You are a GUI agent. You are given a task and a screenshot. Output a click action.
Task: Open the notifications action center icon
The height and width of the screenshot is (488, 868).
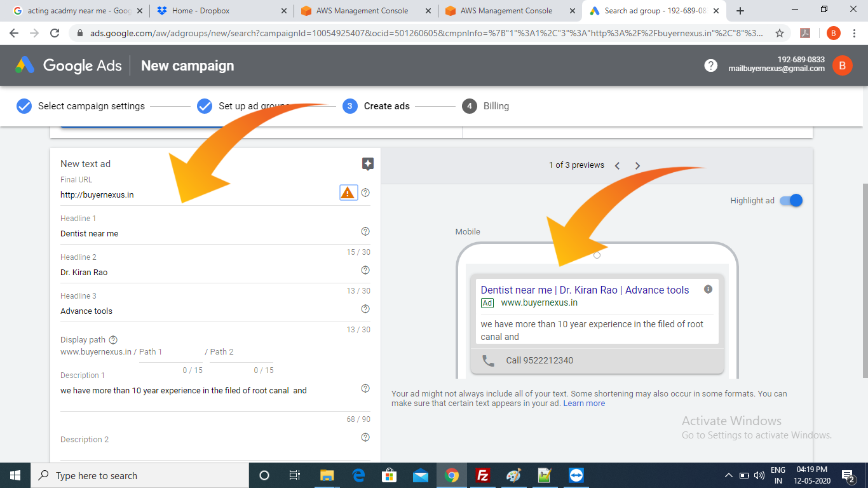coord(848,475)
